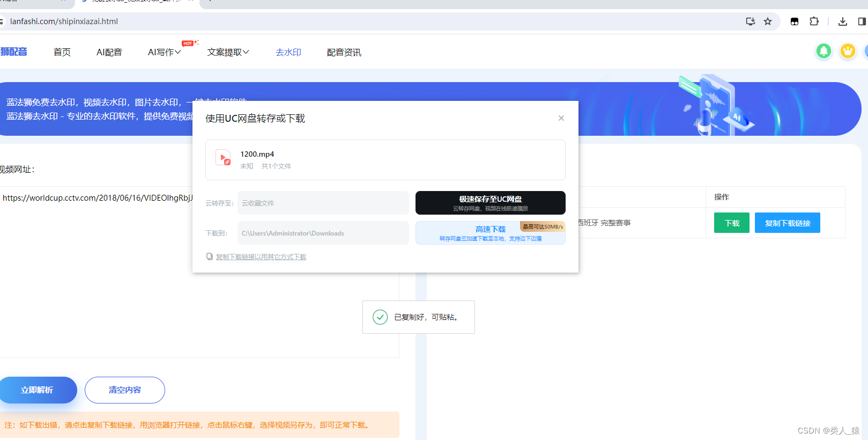Image resolution: width=868 pixels, height=440 pixels.
Task: Open the 去水印 nav item
Action: tap(288, 52)
